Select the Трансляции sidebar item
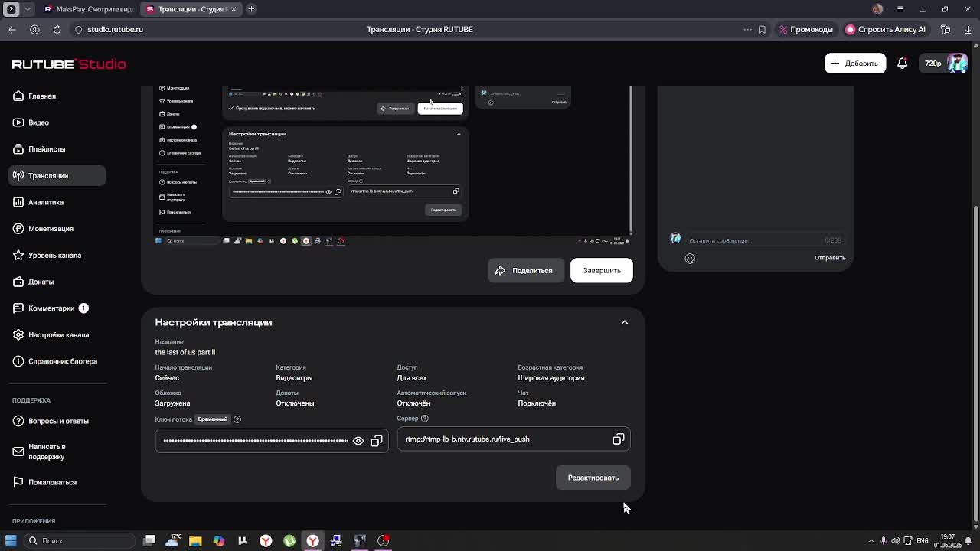Viewport: 980px width, 551px height. coord(57,175)
